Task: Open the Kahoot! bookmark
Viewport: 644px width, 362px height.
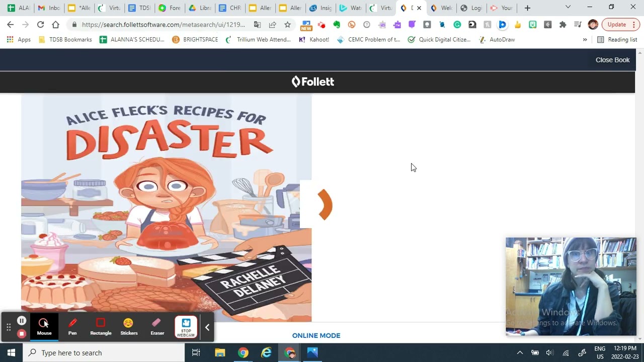Action: (314, 39)
